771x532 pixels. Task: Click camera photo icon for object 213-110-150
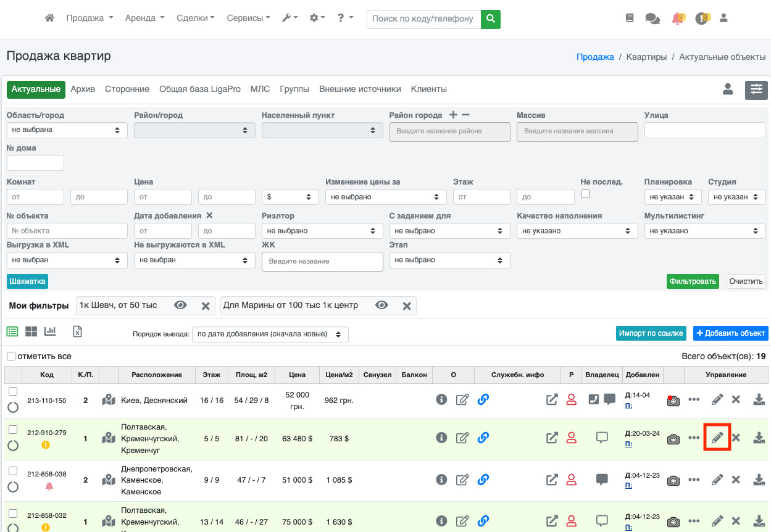[673, 400]
